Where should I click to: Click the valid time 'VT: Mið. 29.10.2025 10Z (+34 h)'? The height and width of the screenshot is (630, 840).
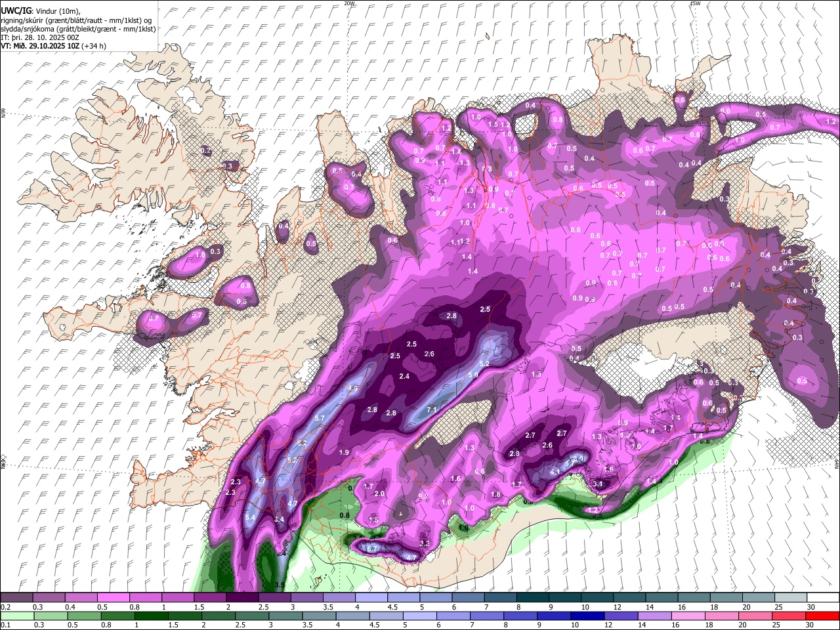54,46
